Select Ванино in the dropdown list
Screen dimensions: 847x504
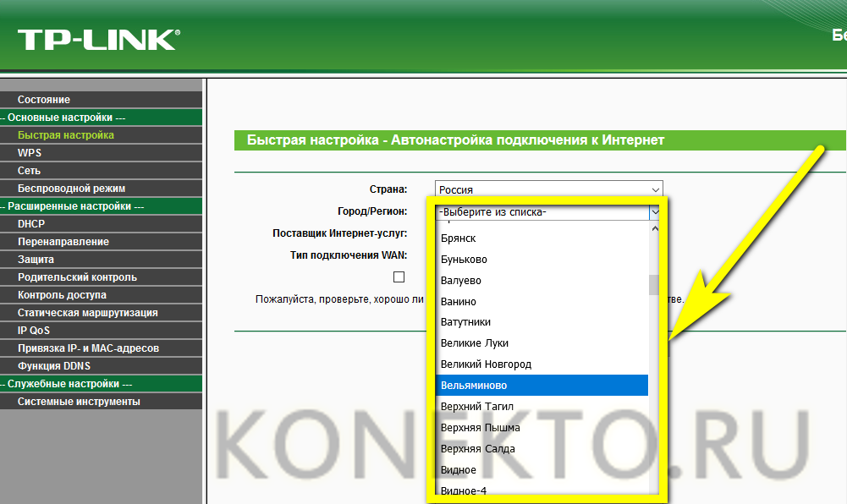pyautogui.click(x=542, y=301)
